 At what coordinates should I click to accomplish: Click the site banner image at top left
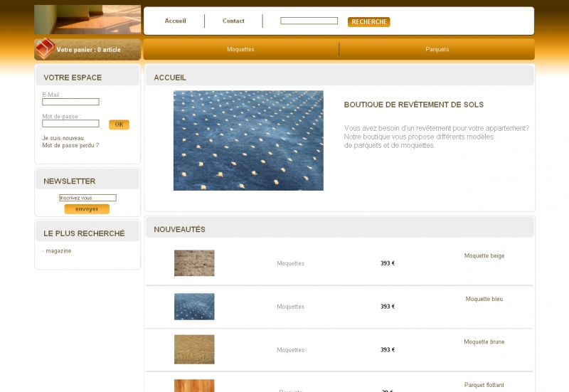[x=87, y=20]
